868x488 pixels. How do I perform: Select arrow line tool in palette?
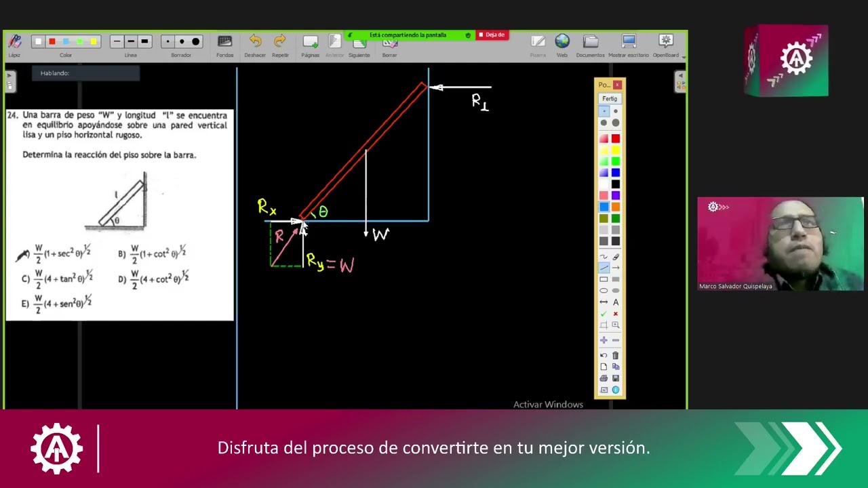[x=616, y=268]
